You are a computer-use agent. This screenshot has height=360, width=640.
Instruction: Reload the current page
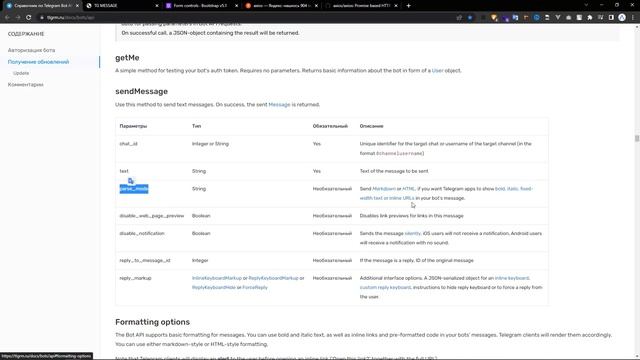(x=29, y=18)
